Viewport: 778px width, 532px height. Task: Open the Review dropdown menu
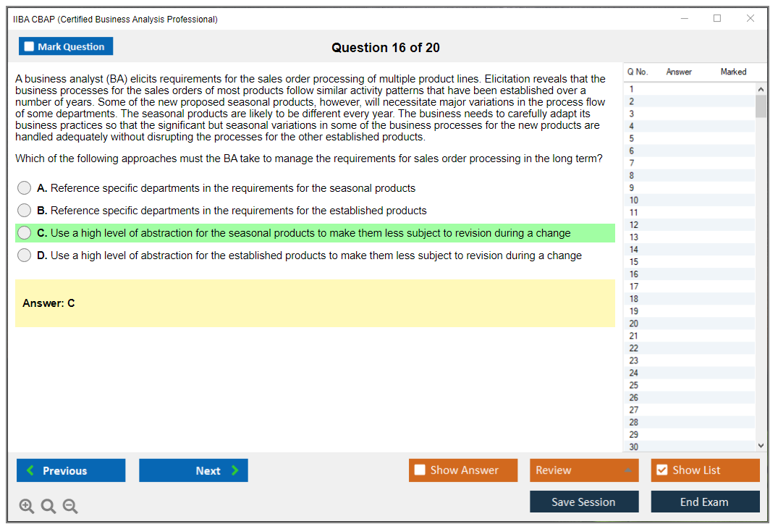583,470
